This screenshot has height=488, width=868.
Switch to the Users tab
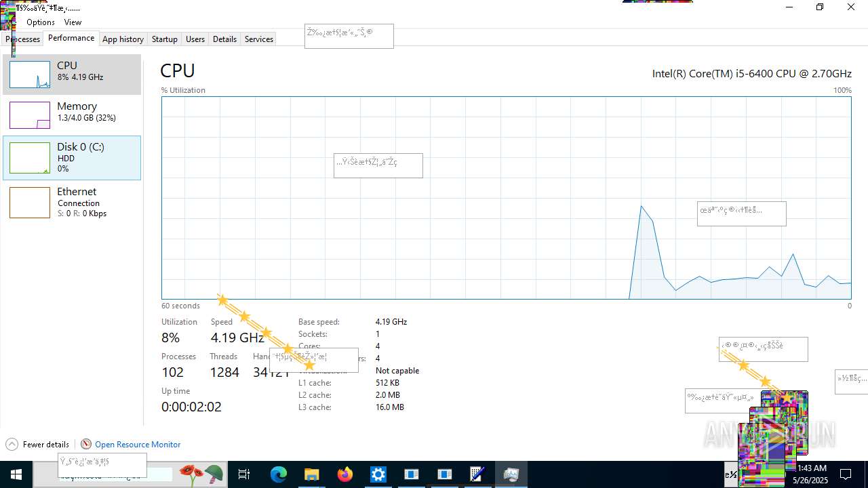pos(195,39)
